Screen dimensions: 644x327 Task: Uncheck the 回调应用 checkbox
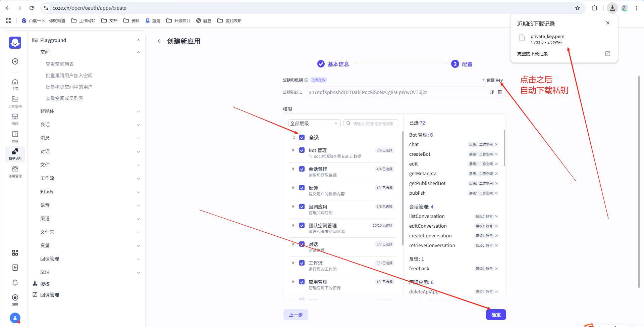tap(302, 206)
